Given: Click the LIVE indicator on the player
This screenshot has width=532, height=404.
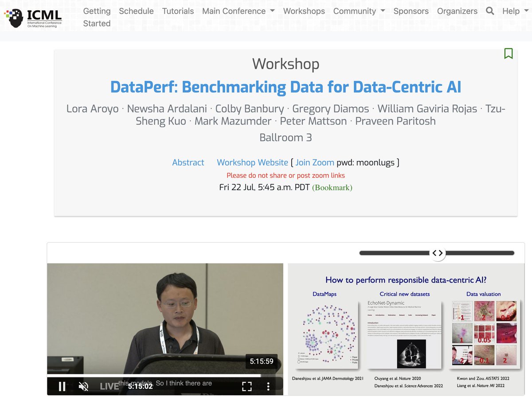Looking at the screenshot, I should [x=109, y=386].
